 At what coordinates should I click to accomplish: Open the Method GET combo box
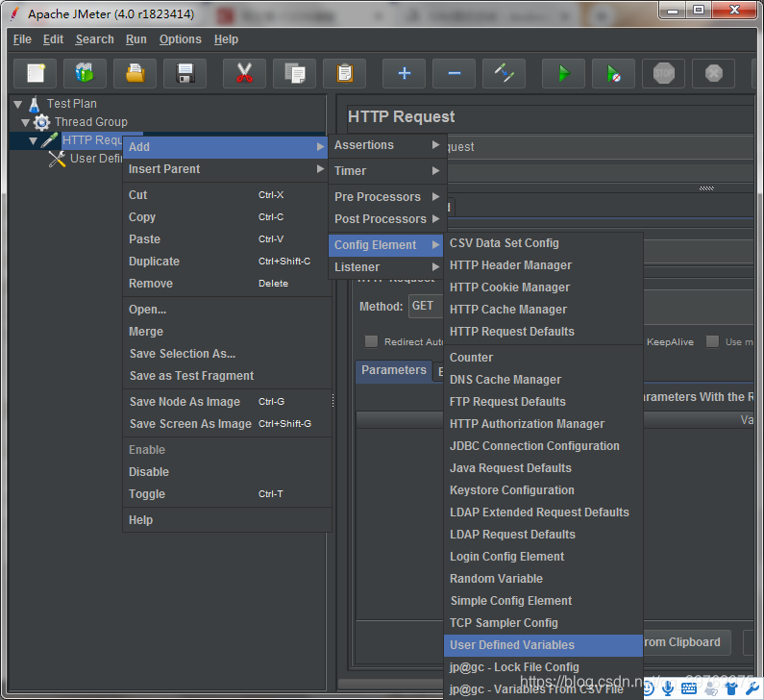click(x=426, y=306)
